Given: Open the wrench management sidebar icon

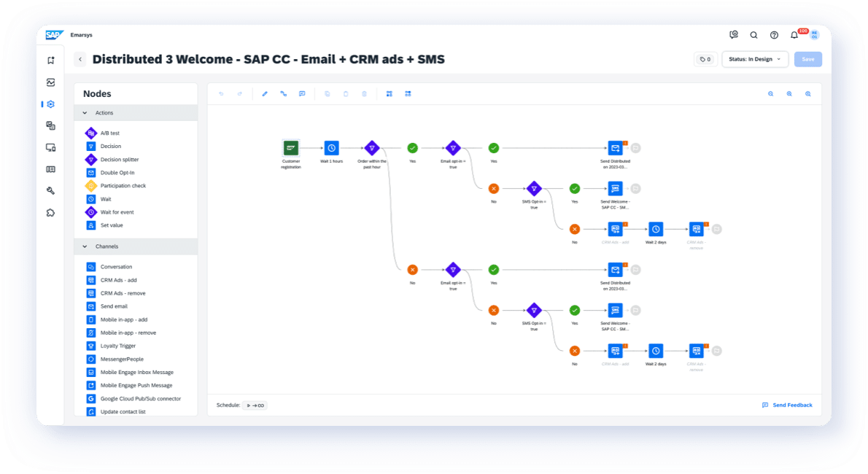Looking at the screenshot, I should 51,191.
